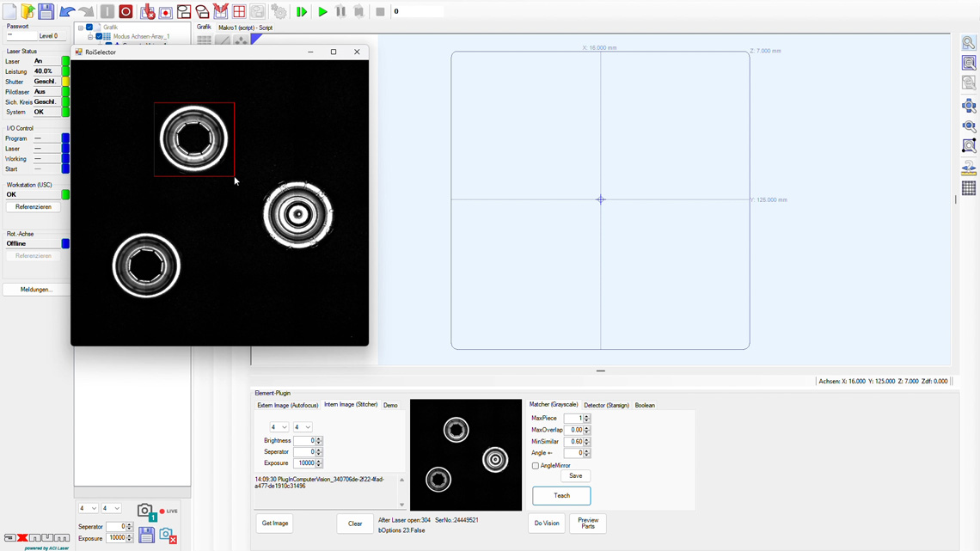Click the camera delete icon with red X

(168, 536)
